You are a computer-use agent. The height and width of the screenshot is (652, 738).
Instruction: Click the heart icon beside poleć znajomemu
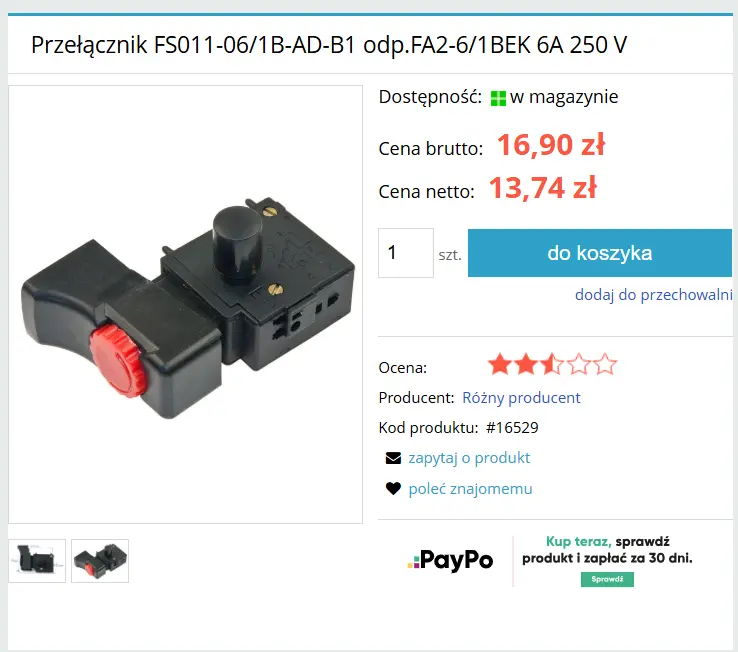(x=393, y=489)
